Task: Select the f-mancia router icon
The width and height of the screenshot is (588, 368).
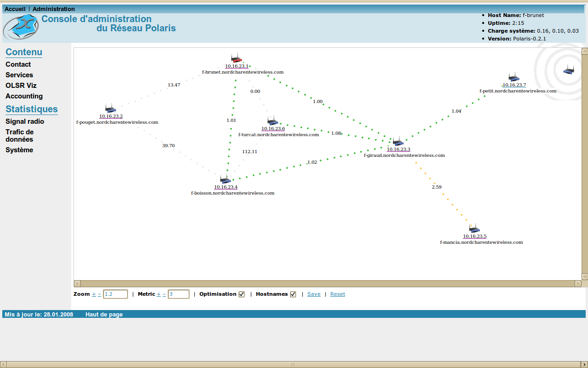Action: click(x=474, y=228)
